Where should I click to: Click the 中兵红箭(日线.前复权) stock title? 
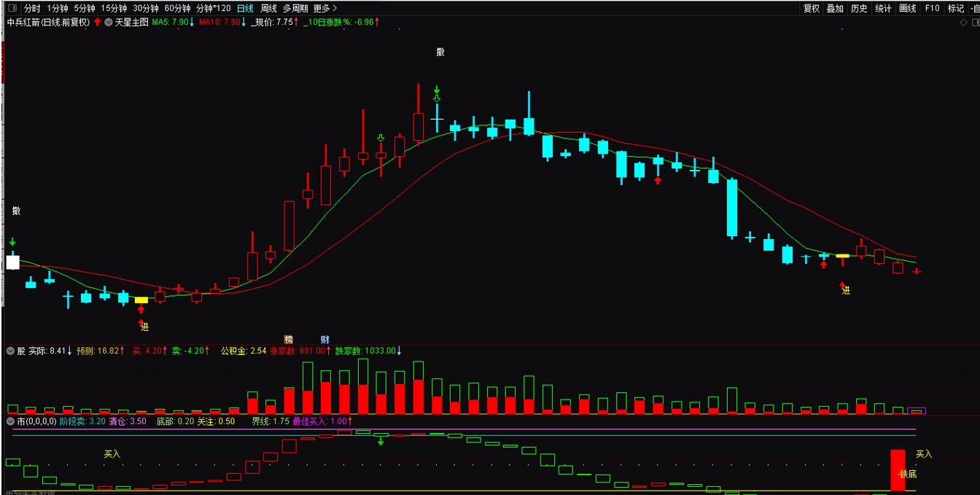48,23
